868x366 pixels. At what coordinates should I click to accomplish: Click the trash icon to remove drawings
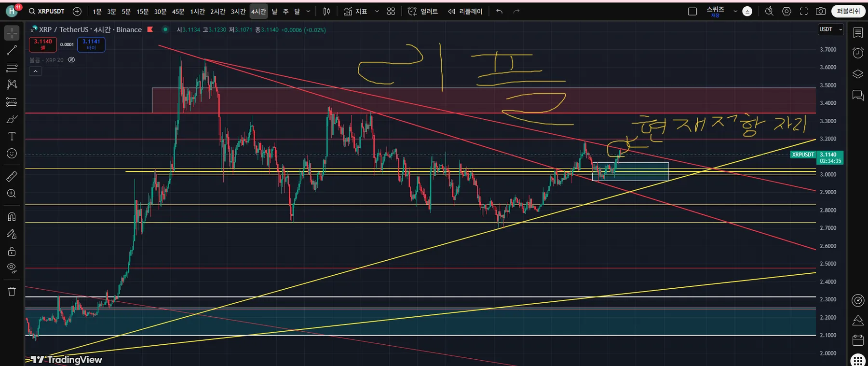pos(12,291)
